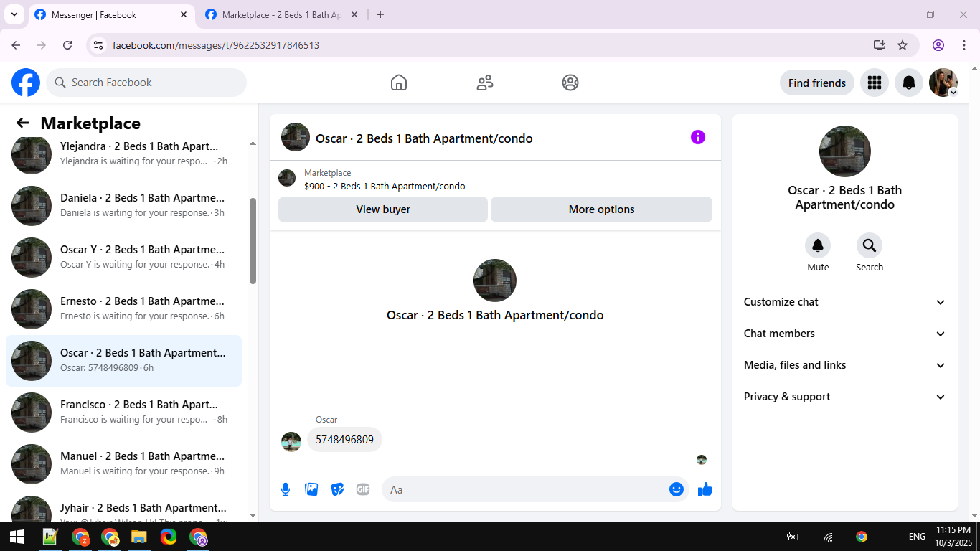Screen dimensions: 980x551
Task: Close the Messenger | Facebook tab
Action: click(x=184, y=14)
